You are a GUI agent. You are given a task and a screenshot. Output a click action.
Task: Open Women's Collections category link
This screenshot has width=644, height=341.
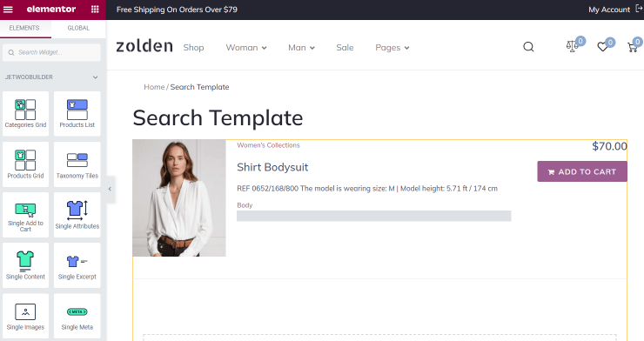268,145
